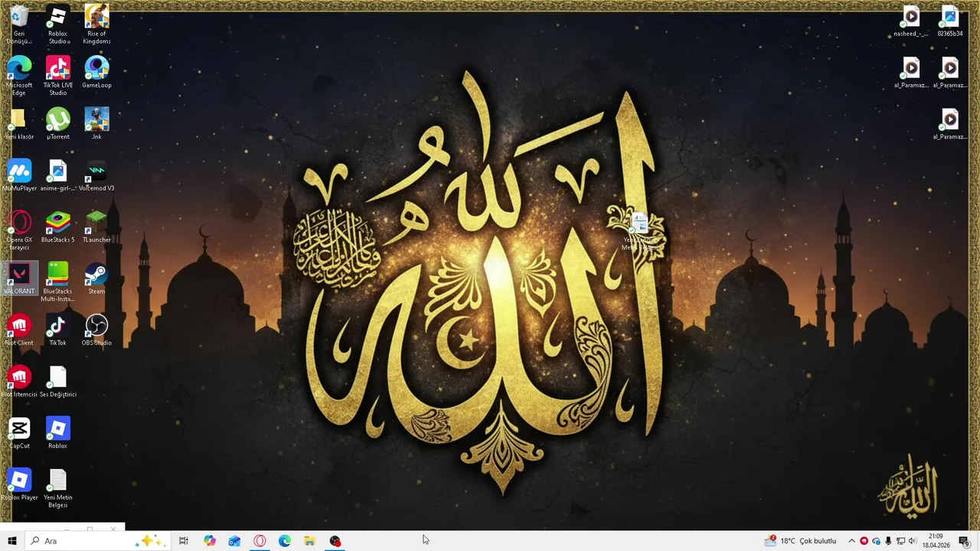Open the Microsoft Edge desktop shortcut
980x551 pixels.
pyautogui.click(x=19, y=75)
